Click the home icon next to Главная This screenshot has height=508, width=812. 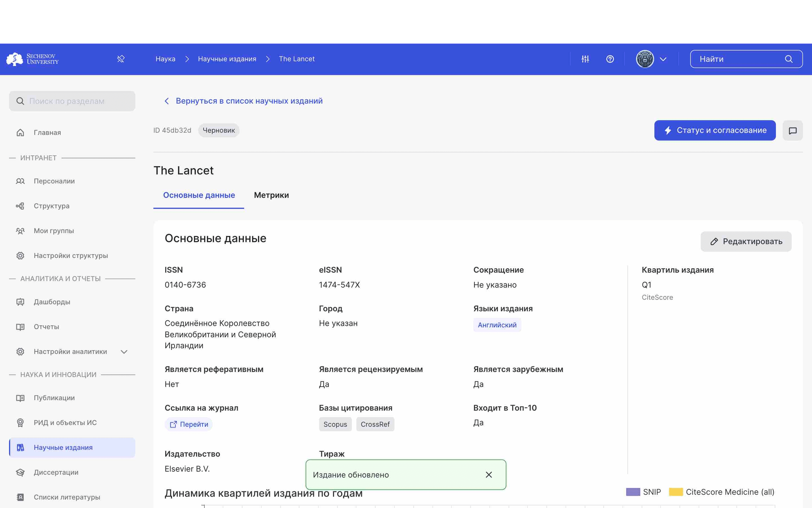pyautogui.click(x=21, y=132)
